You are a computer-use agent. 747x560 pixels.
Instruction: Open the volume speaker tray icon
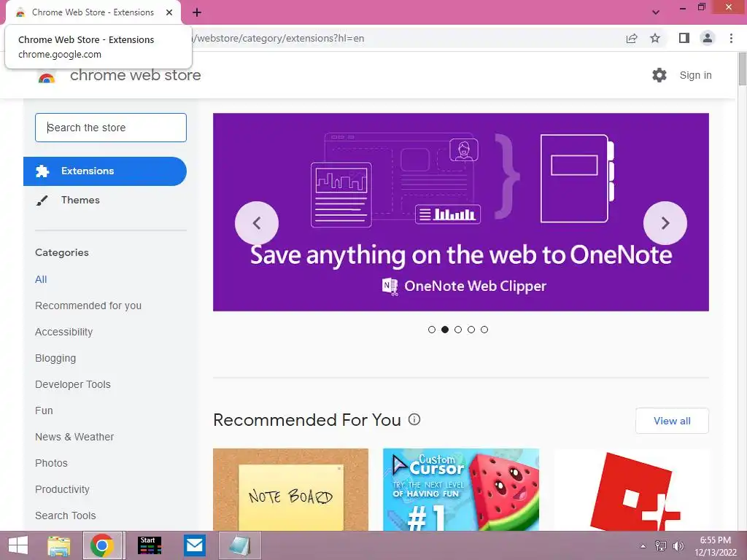coord(678,546)
